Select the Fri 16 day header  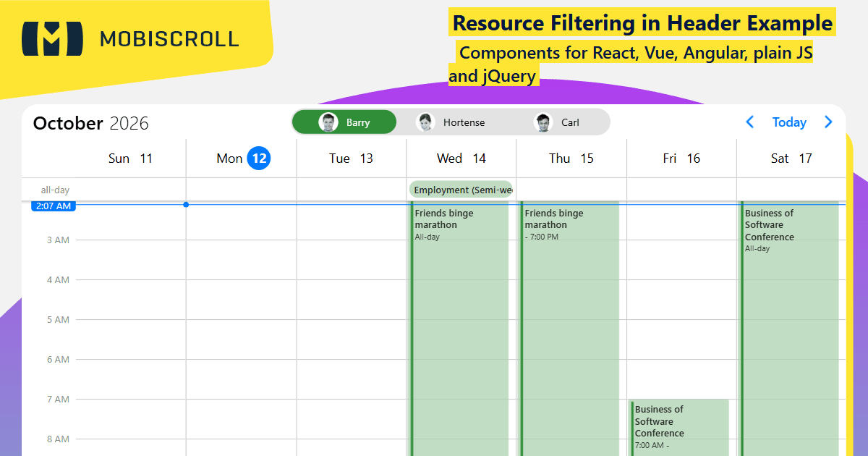[x=681, y=159]
